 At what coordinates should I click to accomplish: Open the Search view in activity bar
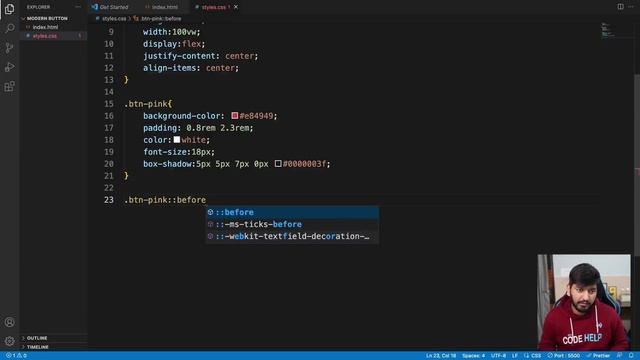[x=9, y=28]
